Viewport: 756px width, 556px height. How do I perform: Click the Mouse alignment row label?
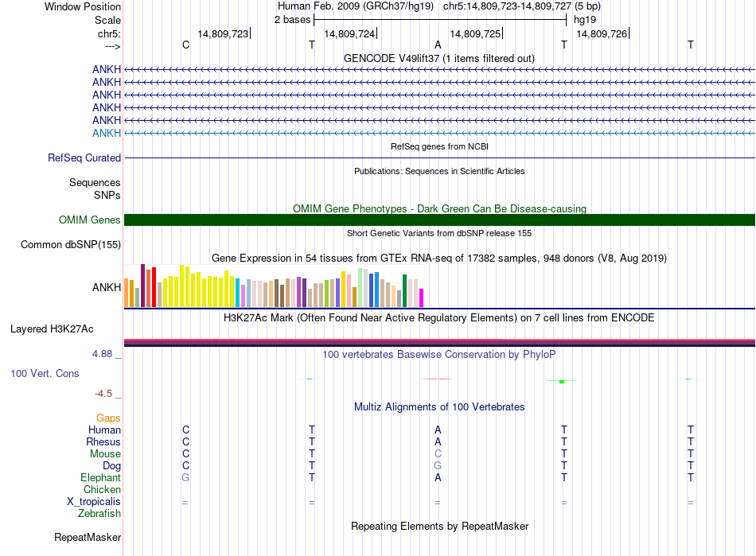coord(105,454)
